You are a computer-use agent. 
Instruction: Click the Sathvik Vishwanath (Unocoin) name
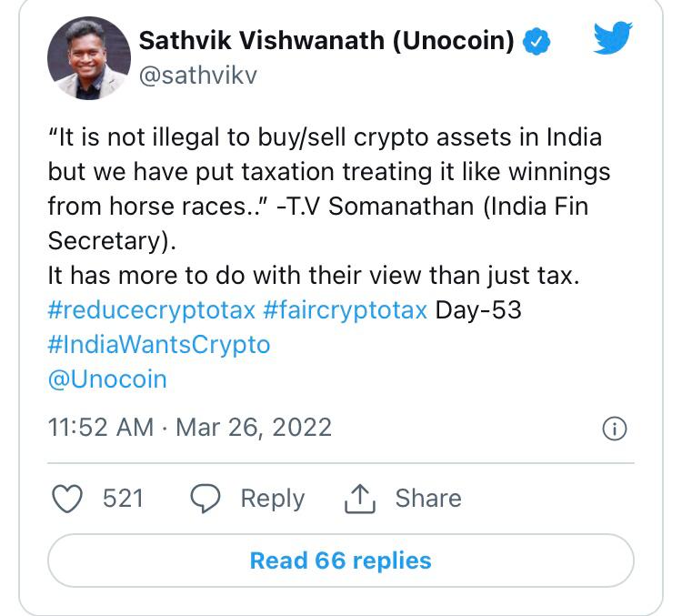click(x=327, y=41)
